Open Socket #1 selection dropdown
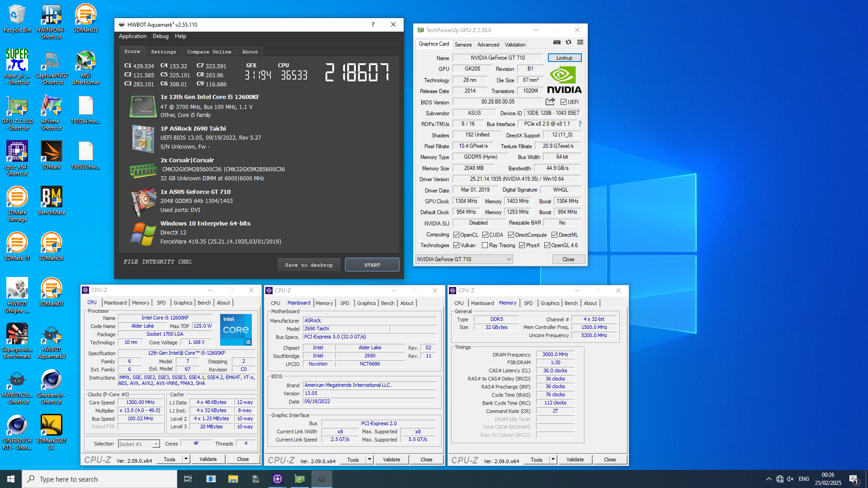 tap(139, 444)
